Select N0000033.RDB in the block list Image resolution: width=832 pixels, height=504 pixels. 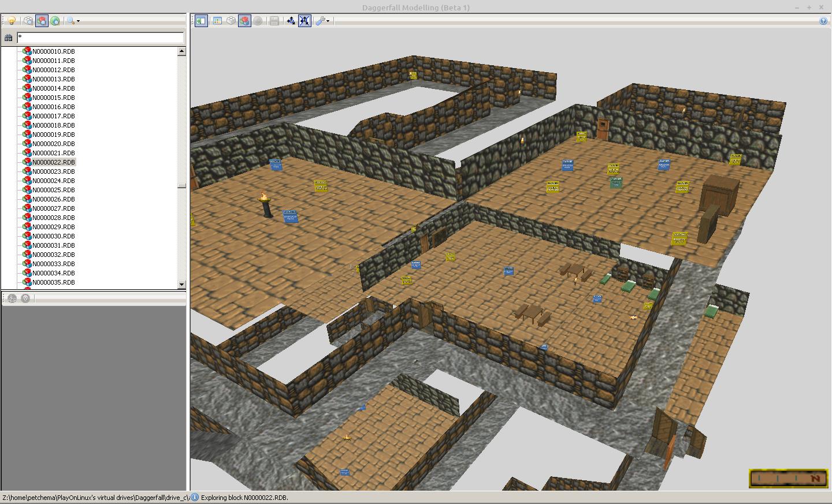[53, 264]
